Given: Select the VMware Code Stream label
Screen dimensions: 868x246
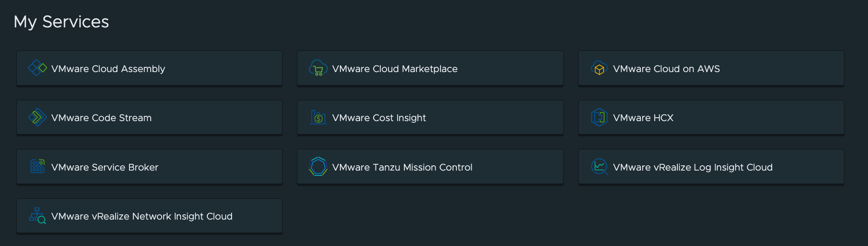Looking at the screenshot, I should pos(101,118).
